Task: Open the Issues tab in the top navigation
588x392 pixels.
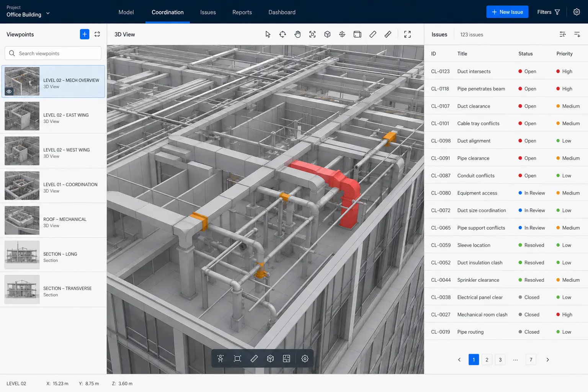Action: 208,12
